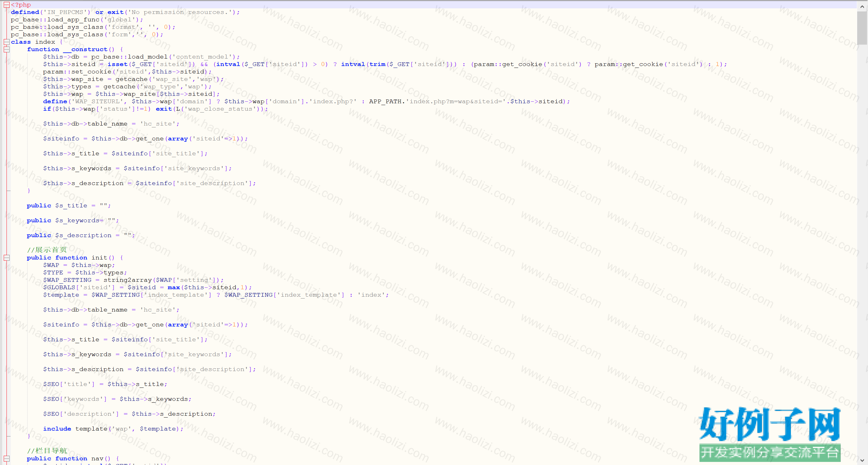
Task: Click the '$TYPE = $this->types;' line
Action: 85,272
